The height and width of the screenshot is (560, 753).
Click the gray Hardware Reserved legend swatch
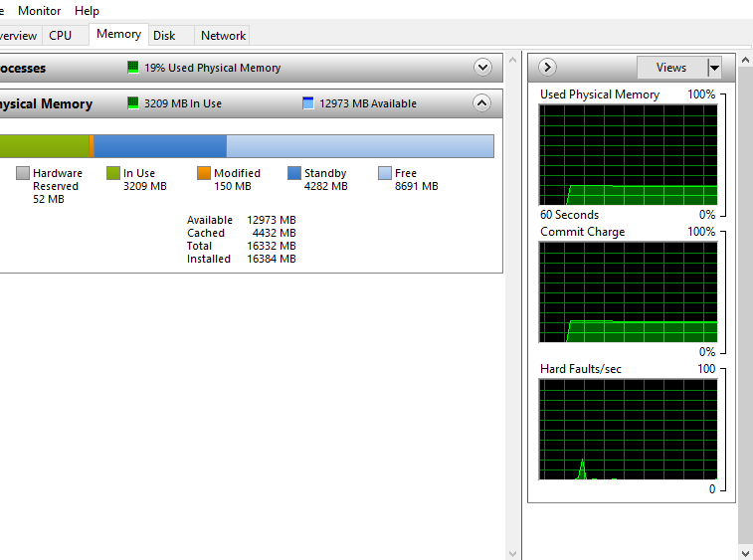coord(23,173)
